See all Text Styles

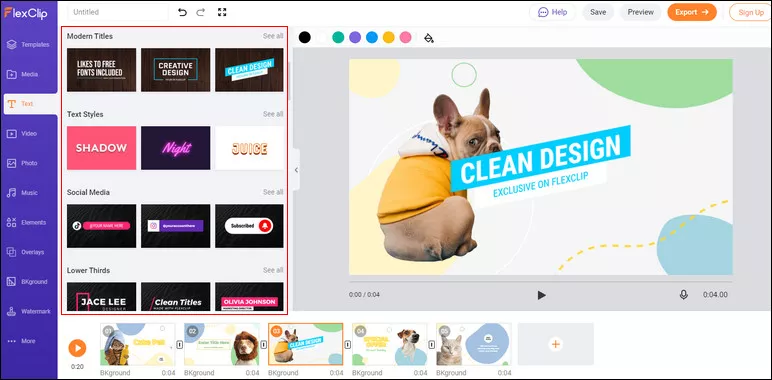coord(273,114)
